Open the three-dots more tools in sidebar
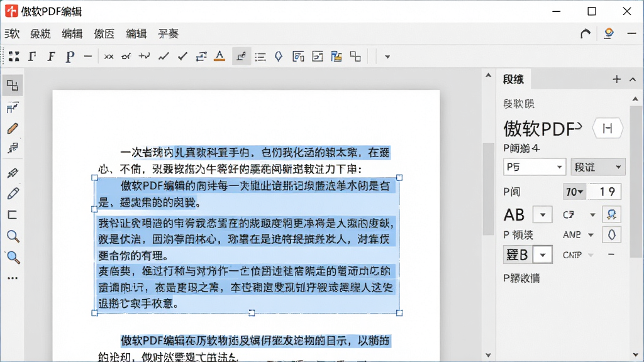This screenshot has width=644, height=362. pyautogui.click(x=13, y=278)
